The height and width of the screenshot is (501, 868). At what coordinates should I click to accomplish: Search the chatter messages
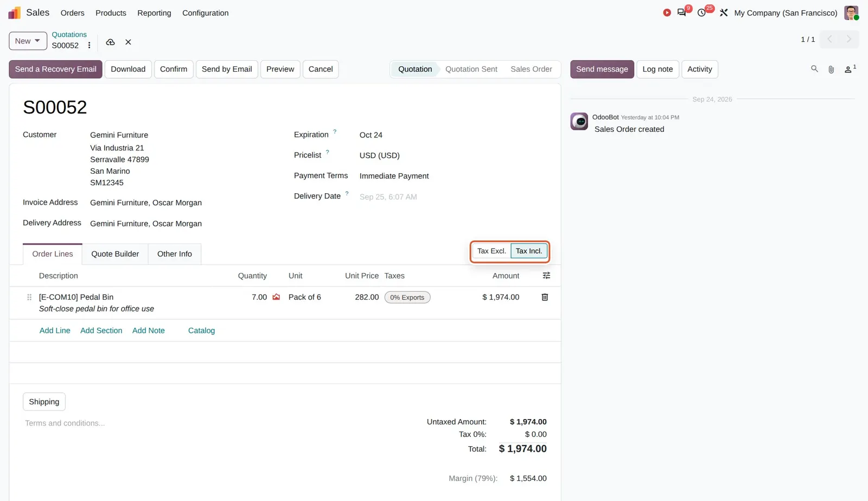click(x=814, y=69)
